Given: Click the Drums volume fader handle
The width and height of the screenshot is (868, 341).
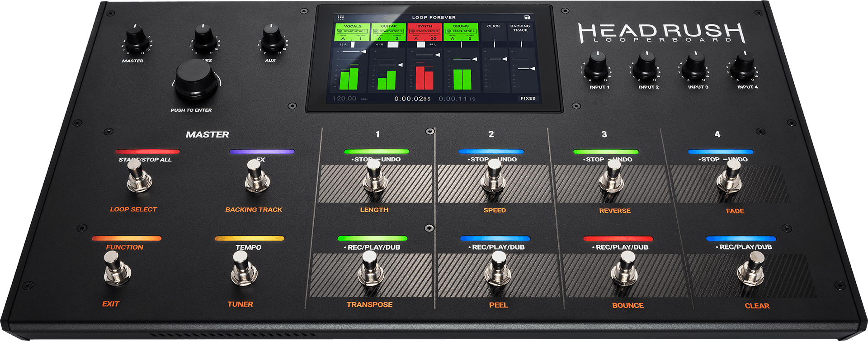Looking at the screenshot, I should pos(474,59).
